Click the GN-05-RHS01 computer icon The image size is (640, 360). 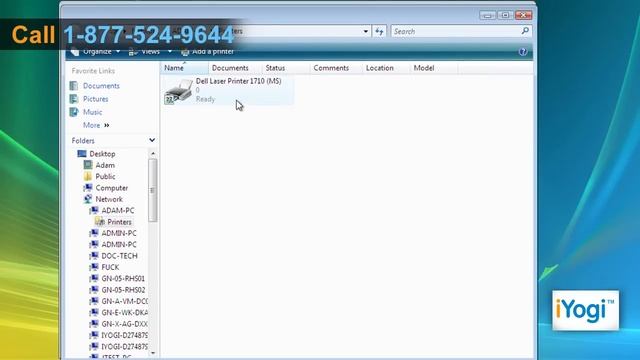click(x=94, y=278)
